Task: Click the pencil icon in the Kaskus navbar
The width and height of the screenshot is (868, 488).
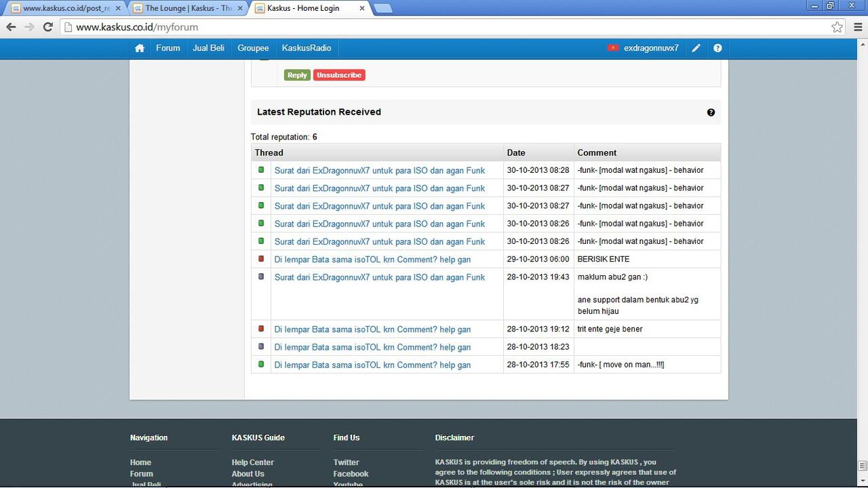Action: (x=696, y=48)
